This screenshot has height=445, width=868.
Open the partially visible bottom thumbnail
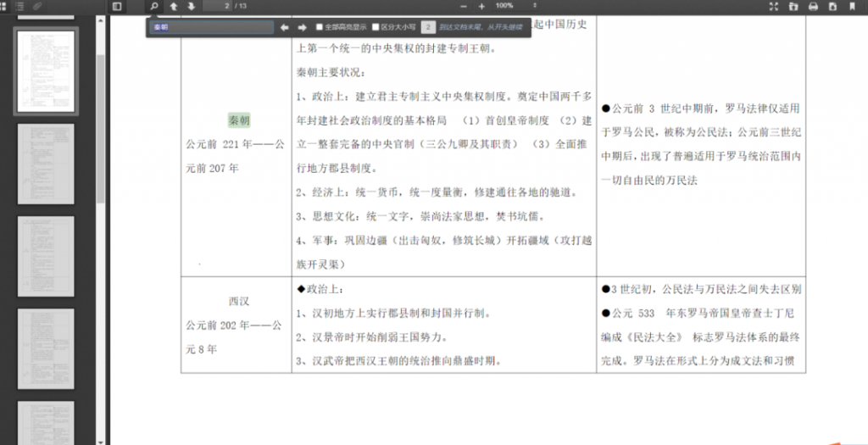coord(46,423)
